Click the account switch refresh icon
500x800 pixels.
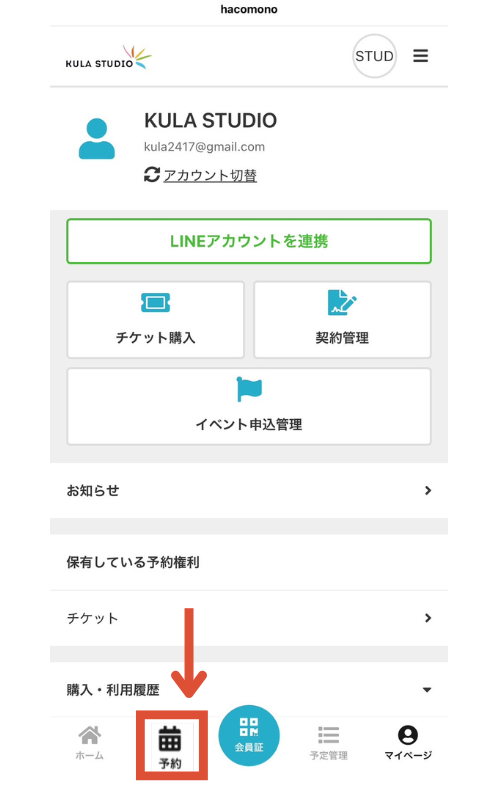pos(152,174)
